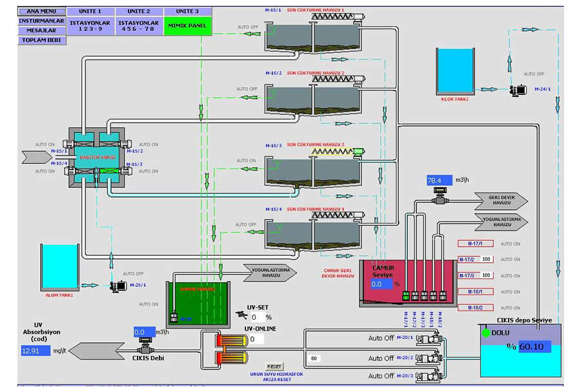Click the ALUM TANKI tank graphic
This screenshot has width=581, height=392.
(59, 267)
